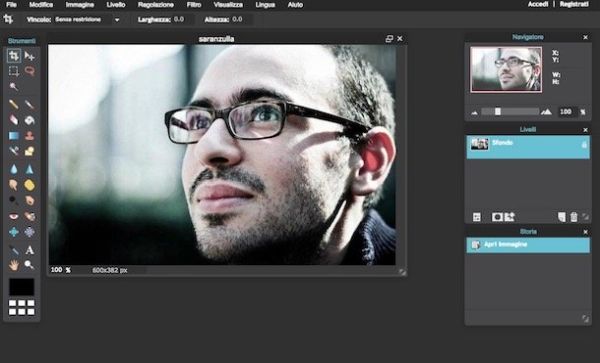Open the black main color swatch

click(22, 287)
